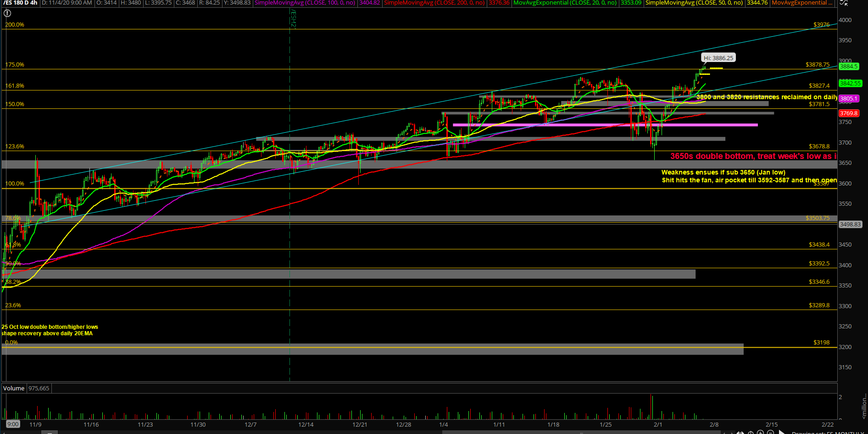Click the green 3842.55 price axis tag
868x434 pixels.
point(851,83)
